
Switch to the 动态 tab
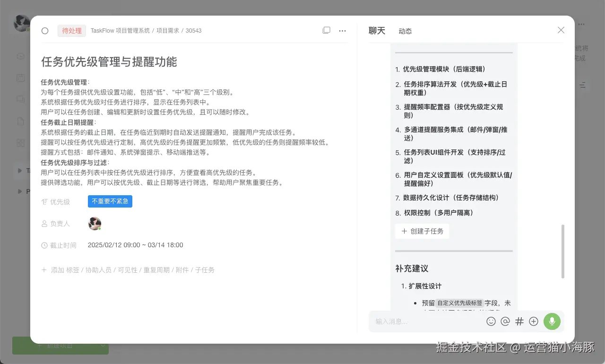[405, 31]
